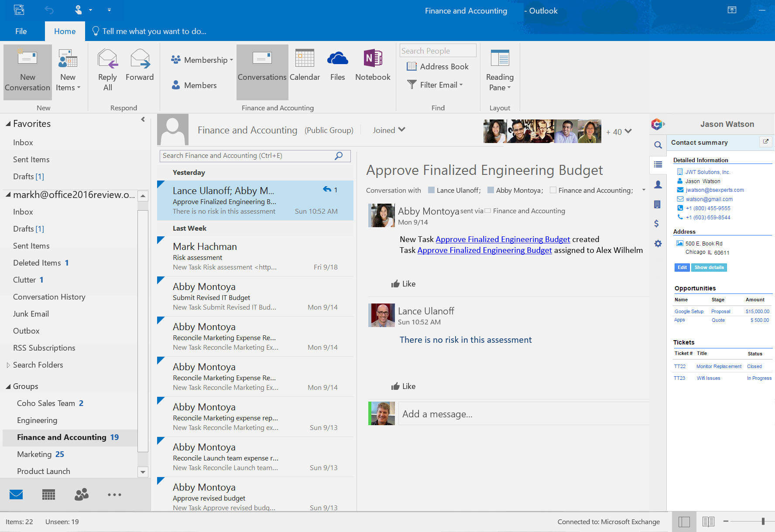Open the Joined dropdown
775x532 pixels.
(389, 130)
